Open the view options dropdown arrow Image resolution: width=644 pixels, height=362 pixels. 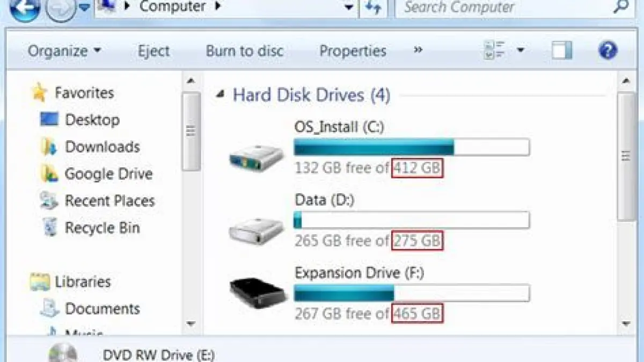[520, 51]
